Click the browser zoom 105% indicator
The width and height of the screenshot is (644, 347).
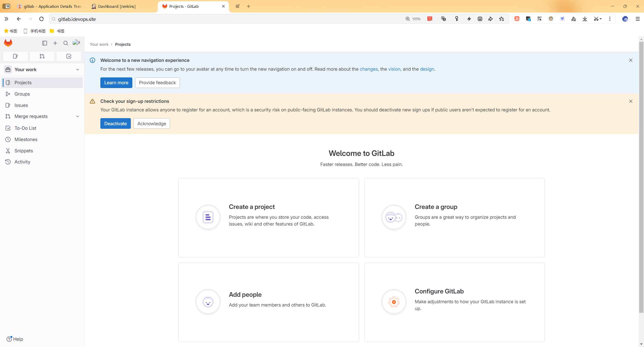click(x=413, y=19)
